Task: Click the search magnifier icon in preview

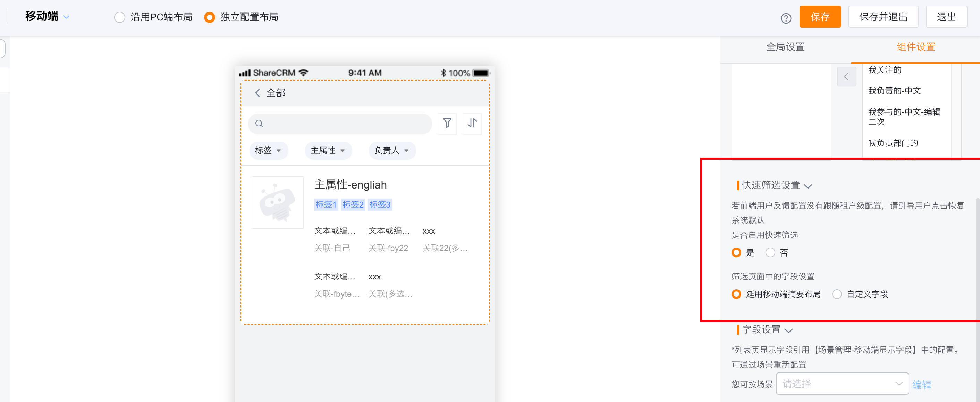Action: (x=259, y=124)
